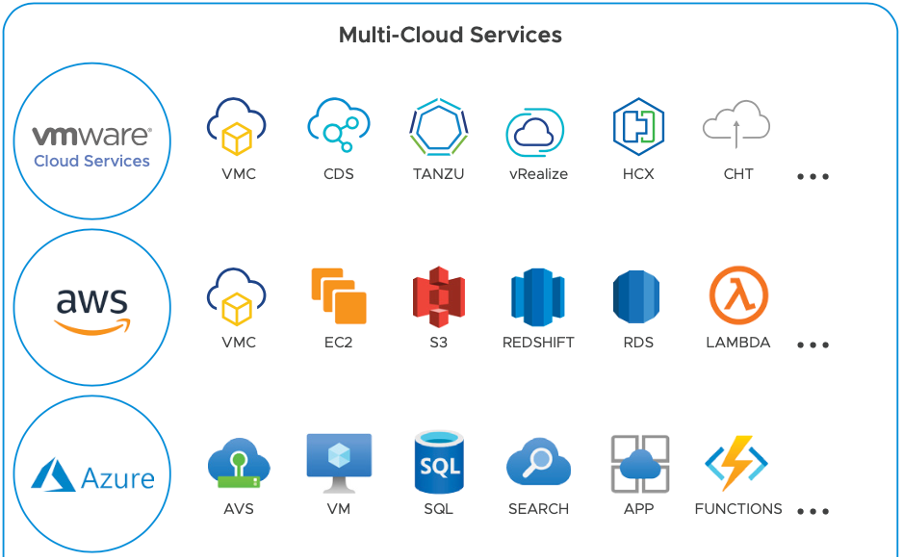The height and width of the screenshot is (557, 903).
Task: Select the CDS cloud icon
Action: coord(339,125)
